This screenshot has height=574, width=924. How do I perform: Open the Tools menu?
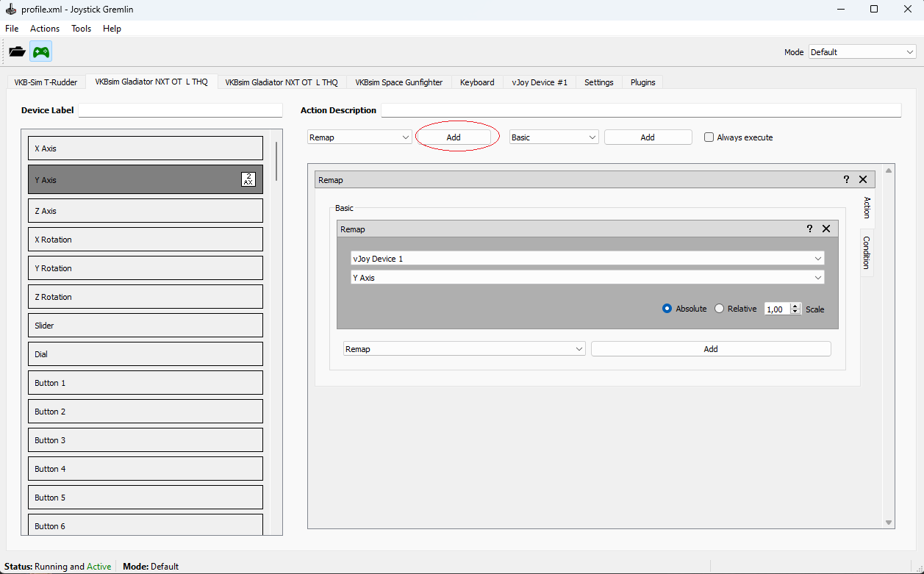point(81,29)
